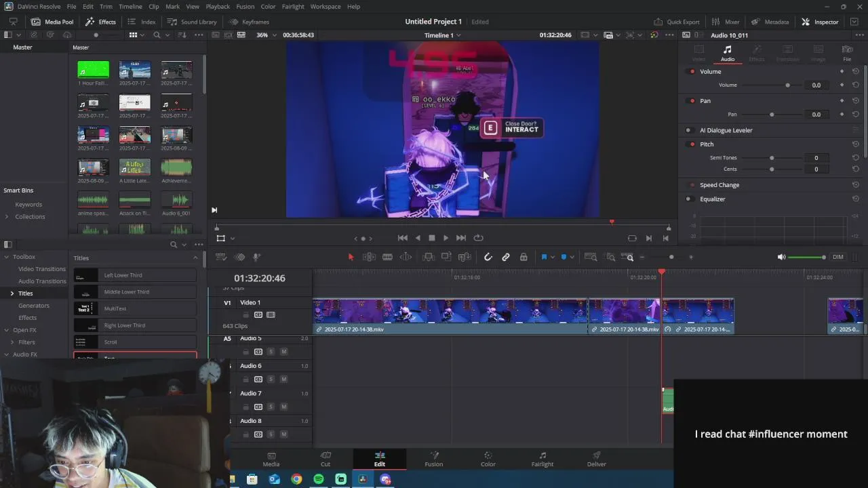Open the marker color dropdown arrow
This screenshot has width=868, height=488.
click(572, 257)
